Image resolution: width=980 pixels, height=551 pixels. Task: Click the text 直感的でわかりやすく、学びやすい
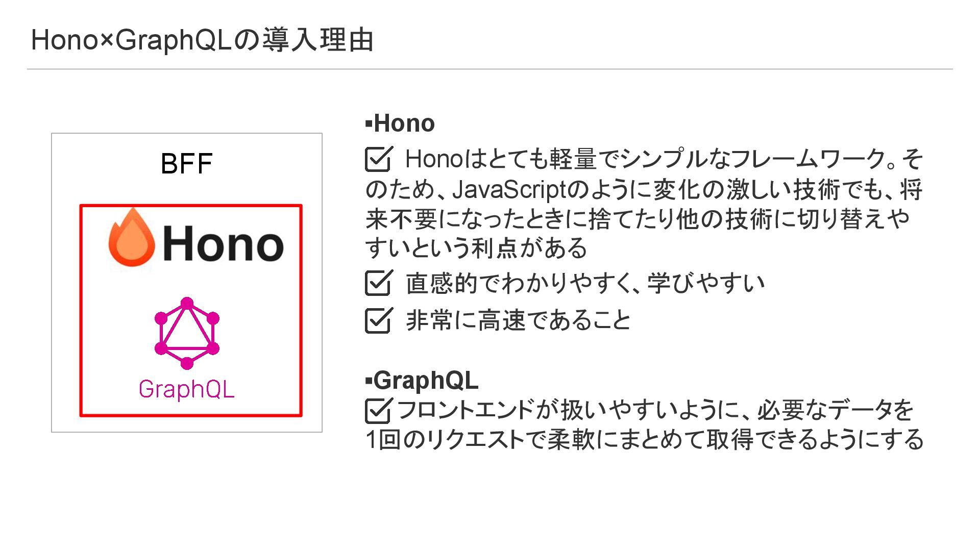coord(585,283)
